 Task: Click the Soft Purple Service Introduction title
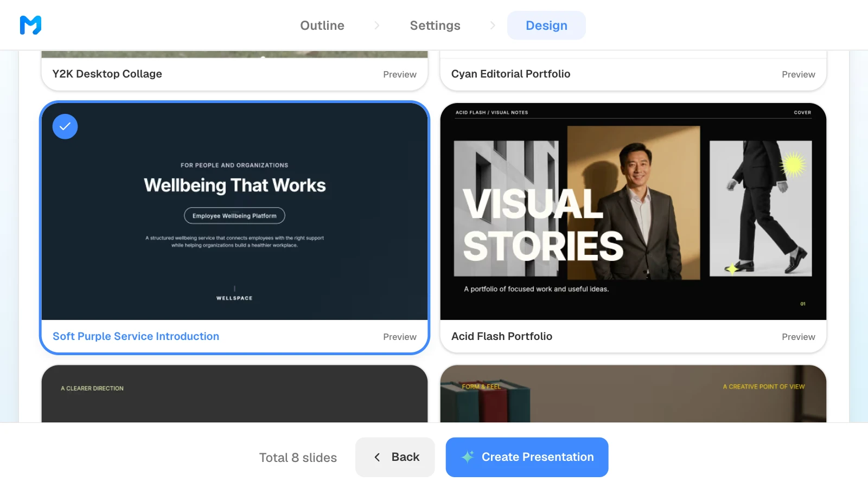pos(136,336)
